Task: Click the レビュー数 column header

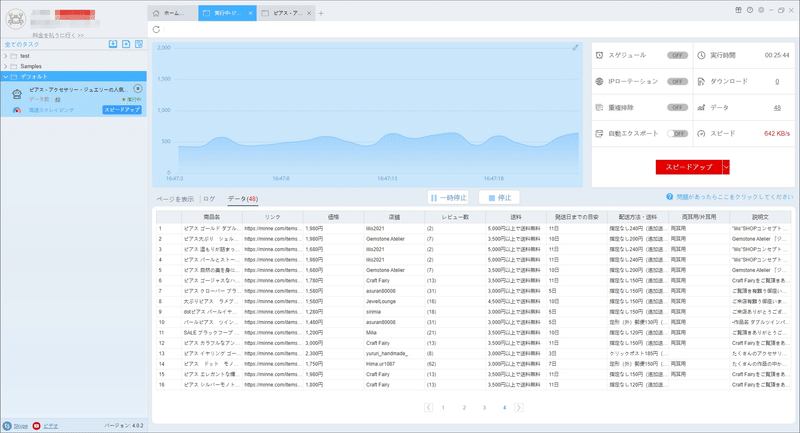Action: (x=455, y=217)
